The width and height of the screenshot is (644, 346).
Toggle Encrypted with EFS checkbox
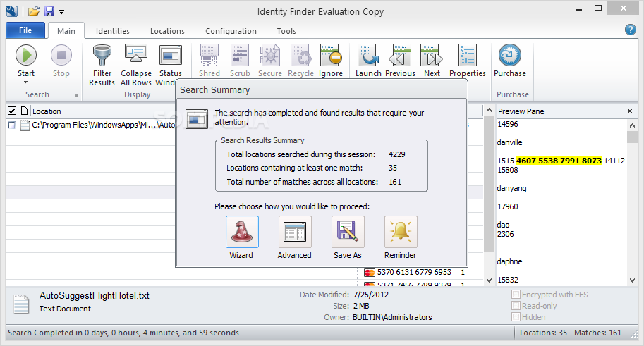(516, 295)
